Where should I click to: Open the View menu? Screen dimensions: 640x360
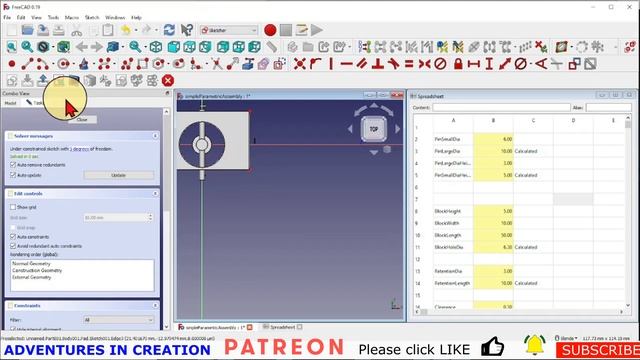36,18
